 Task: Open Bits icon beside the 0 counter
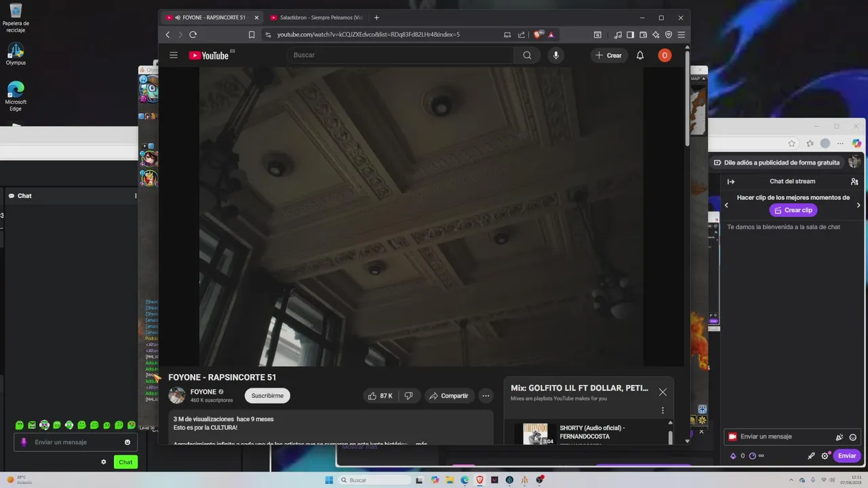click(x=733, y=456)
